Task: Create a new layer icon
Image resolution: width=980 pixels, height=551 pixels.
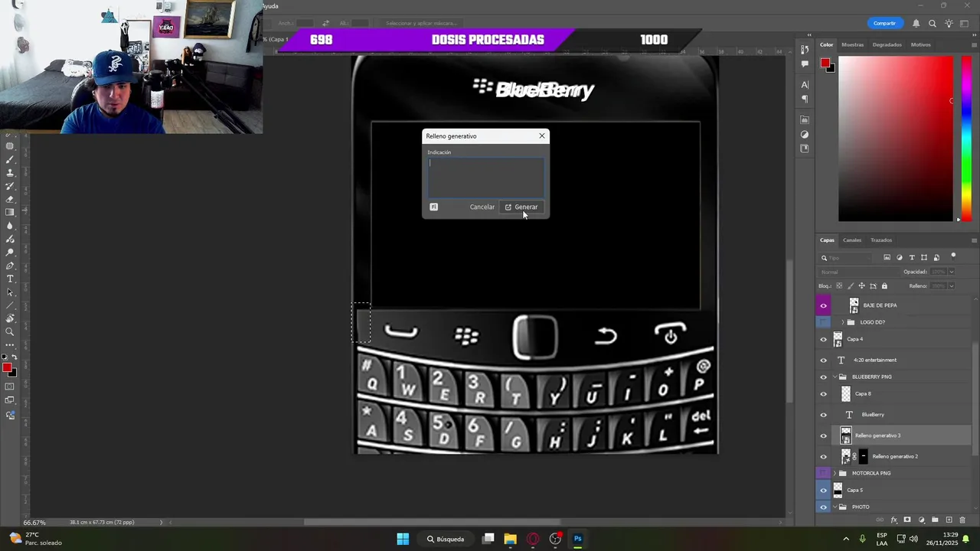Action: (x=949, y=520)
